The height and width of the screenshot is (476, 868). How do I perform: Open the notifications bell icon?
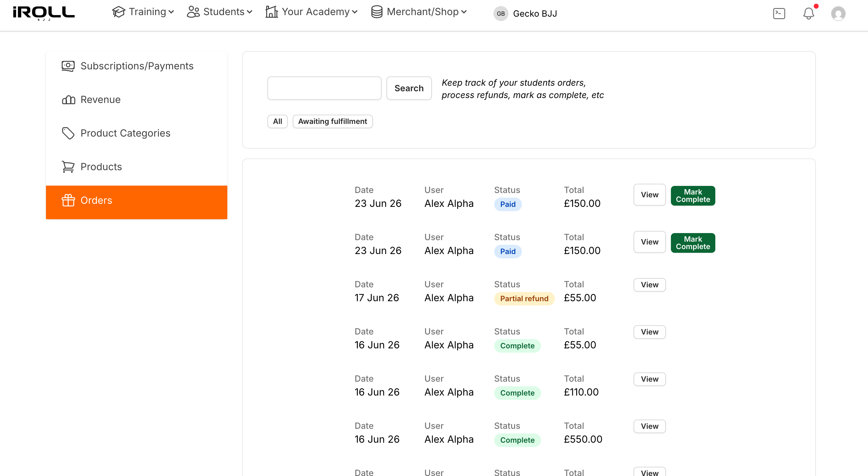pos(808,14)
